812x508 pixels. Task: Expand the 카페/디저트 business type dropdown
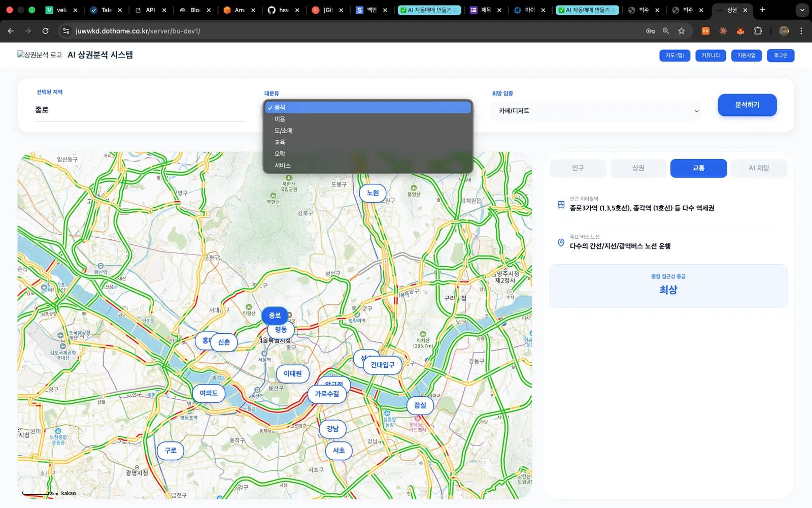[x=595, y=111]
